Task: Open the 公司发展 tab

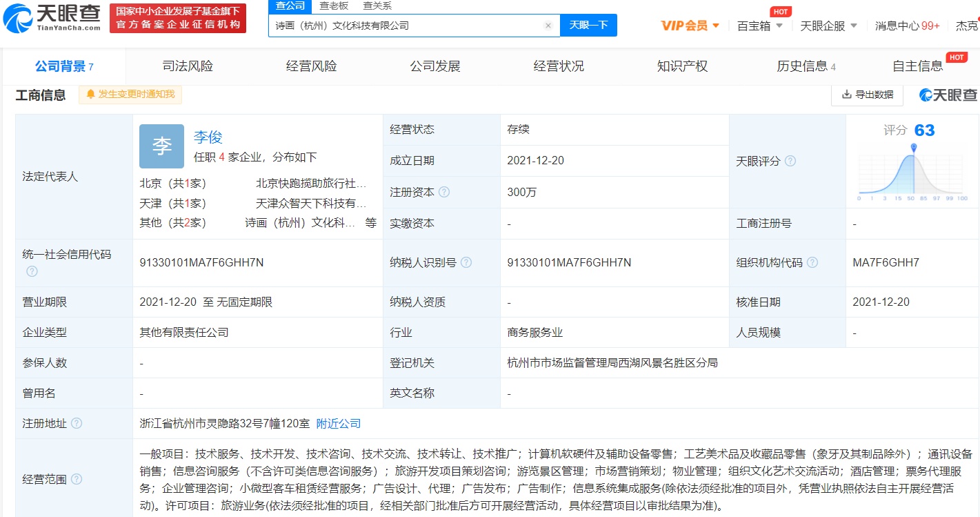Action: (x=435, y=66)
